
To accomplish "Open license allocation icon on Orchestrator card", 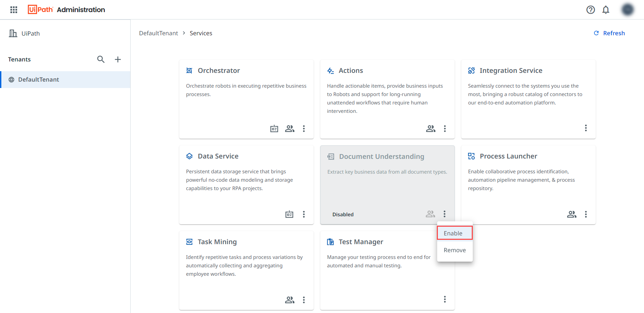I will coord(274,129).
